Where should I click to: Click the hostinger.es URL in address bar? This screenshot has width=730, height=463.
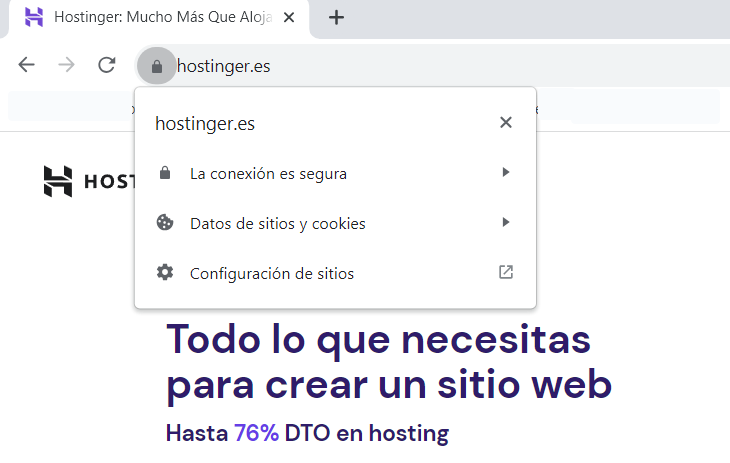point(223,66)
